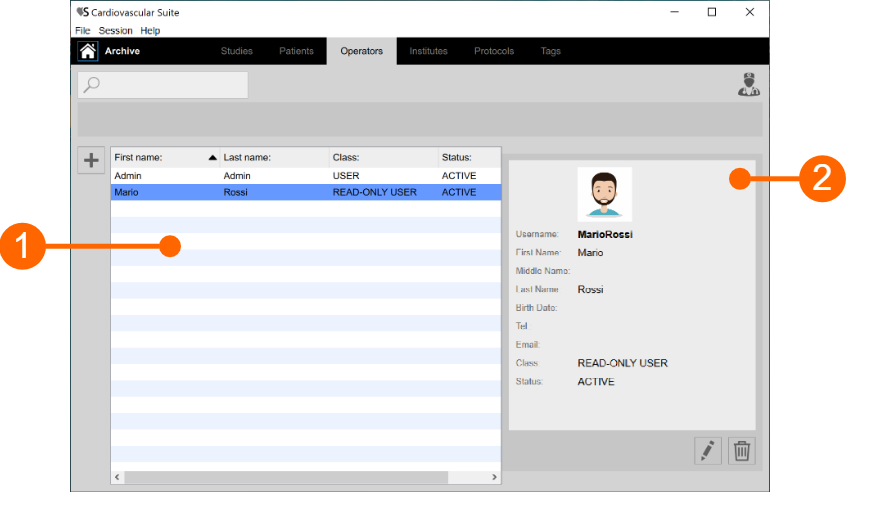This screenshot has height=512, width=870.
Task: Switch to the Studies tab
Action: tap(237, 51)
